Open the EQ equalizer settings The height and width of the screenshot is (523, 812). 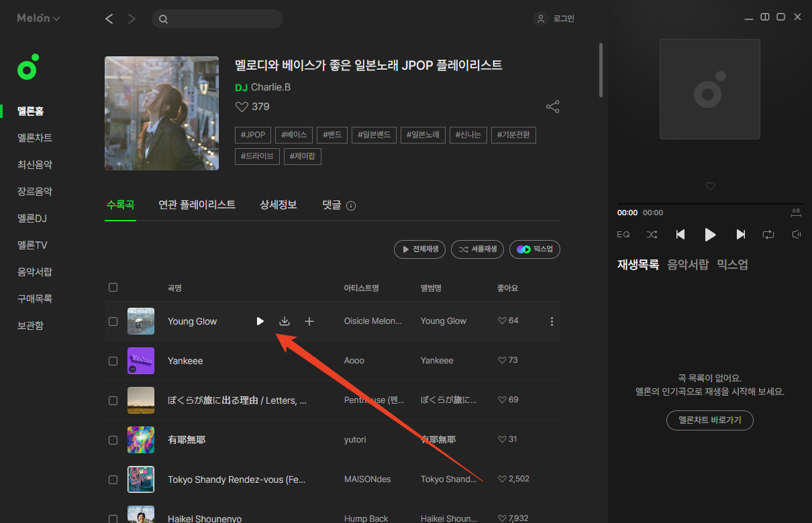(623, 234)
